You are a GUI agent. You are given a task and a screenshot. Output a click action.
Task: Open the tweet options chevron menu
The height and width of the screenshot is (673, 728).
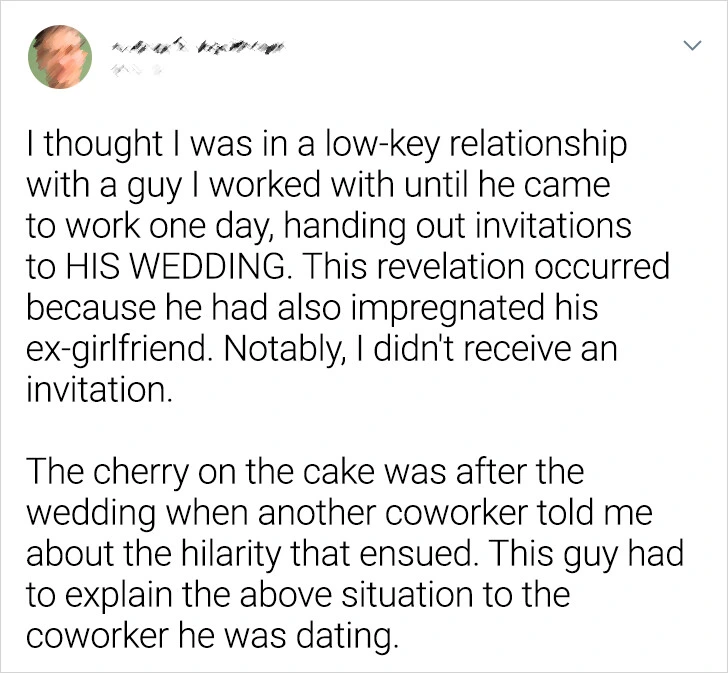click(689, 46)
